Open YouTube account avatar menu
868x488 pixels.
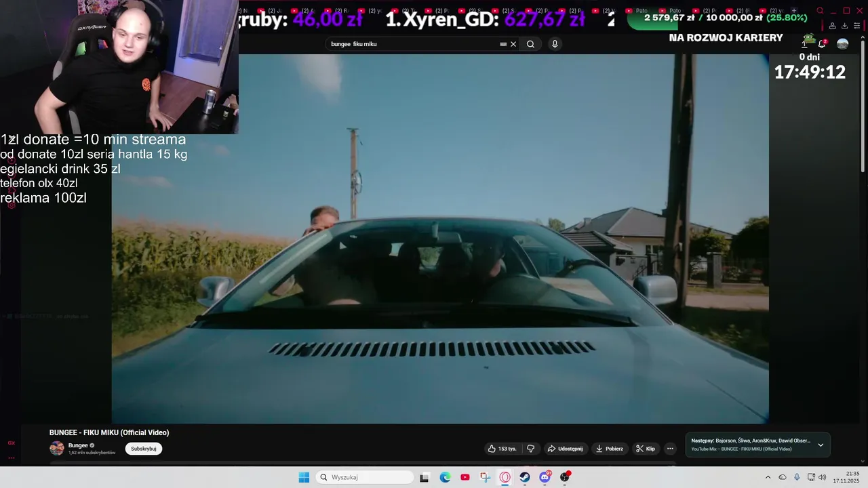point(843,44)
